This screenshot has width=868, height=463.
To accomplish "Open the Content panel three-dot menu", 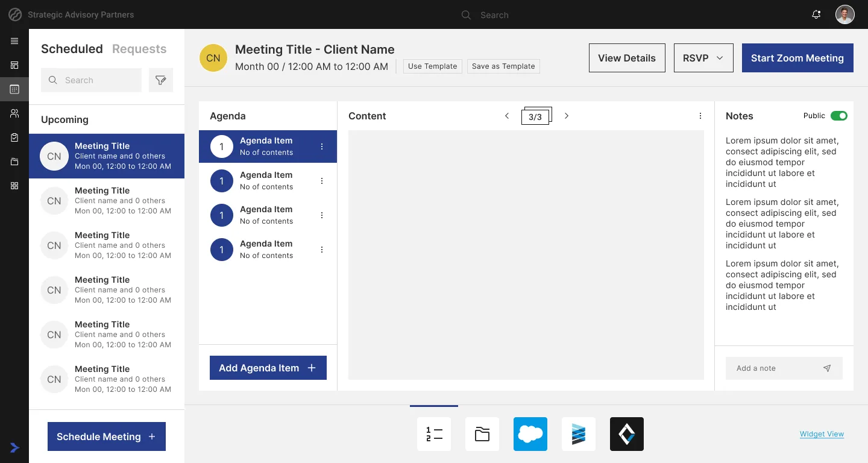I will (x=700, y=116).
